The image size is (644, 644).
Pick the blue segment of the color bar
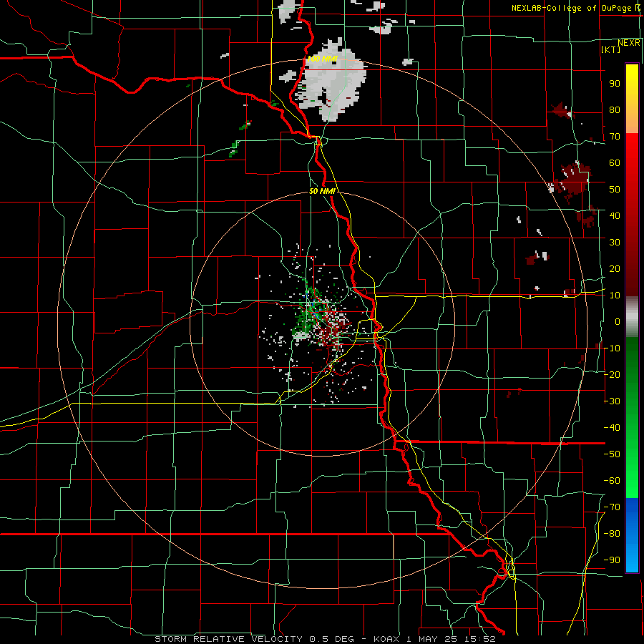pos(632,534)
